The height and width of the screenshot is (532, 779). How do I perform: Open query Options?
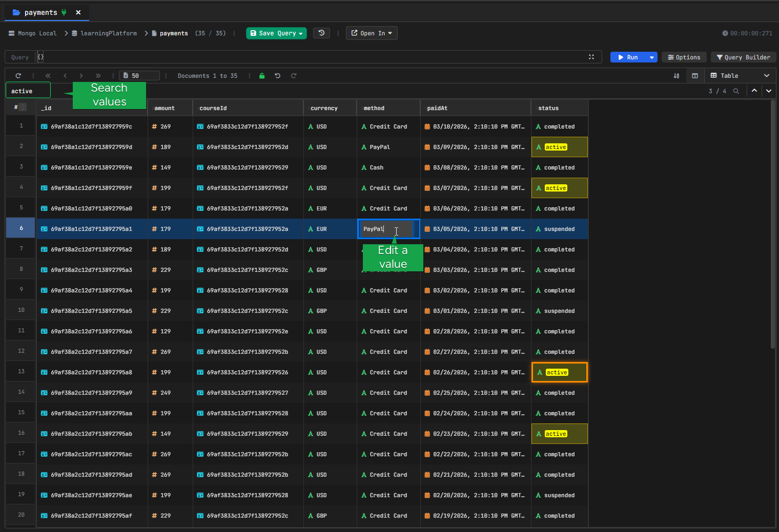point(684,57)
